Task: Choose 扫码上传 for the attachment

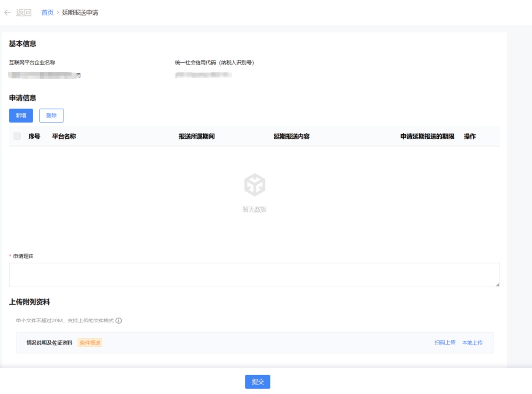Action: coord(445,343)
